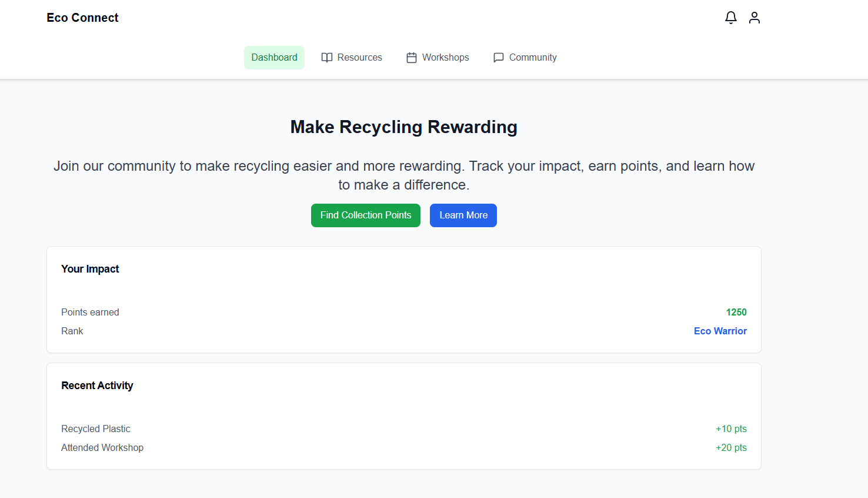The width and height of the screenshot is (868, 498).
Task: Open the Workshops nav item
Action: click(x=445, y=57)
